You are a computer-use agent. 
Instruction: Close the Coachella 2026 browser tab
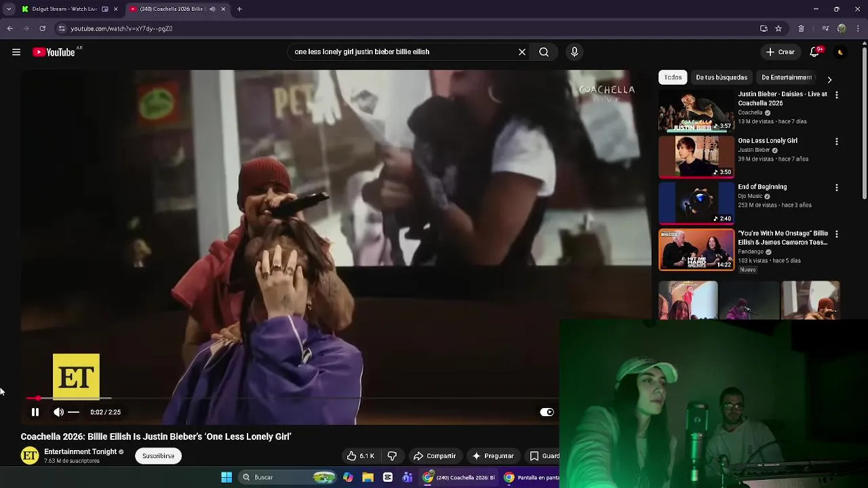223,9
